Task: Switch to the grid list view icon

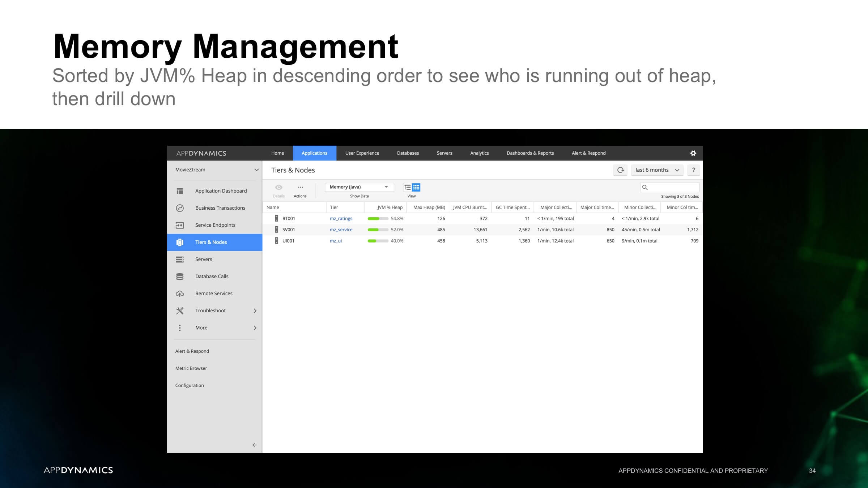Action: click(x=416, y=187)
